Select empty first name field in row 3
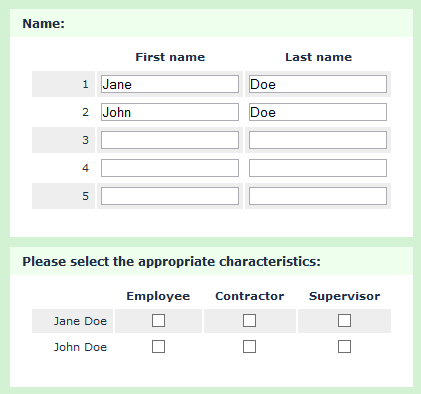This screenshot has height=394, width=421. 170,140
